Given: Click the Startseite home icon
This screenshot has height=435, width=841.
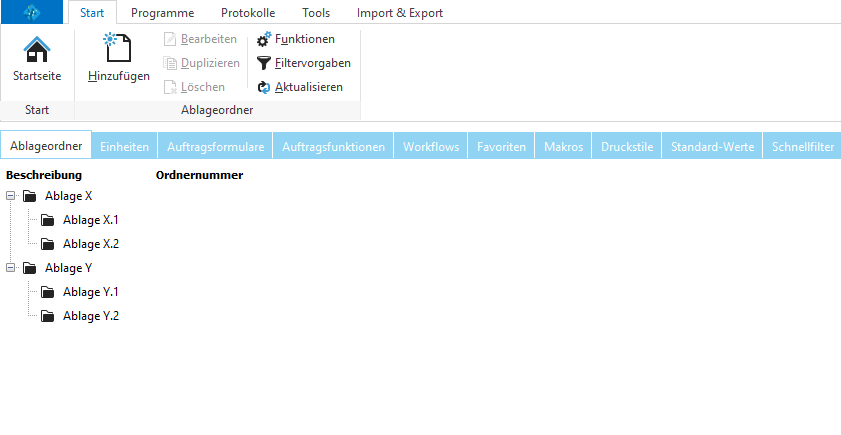Looking at the screenshot, I should tap(36, 50).
